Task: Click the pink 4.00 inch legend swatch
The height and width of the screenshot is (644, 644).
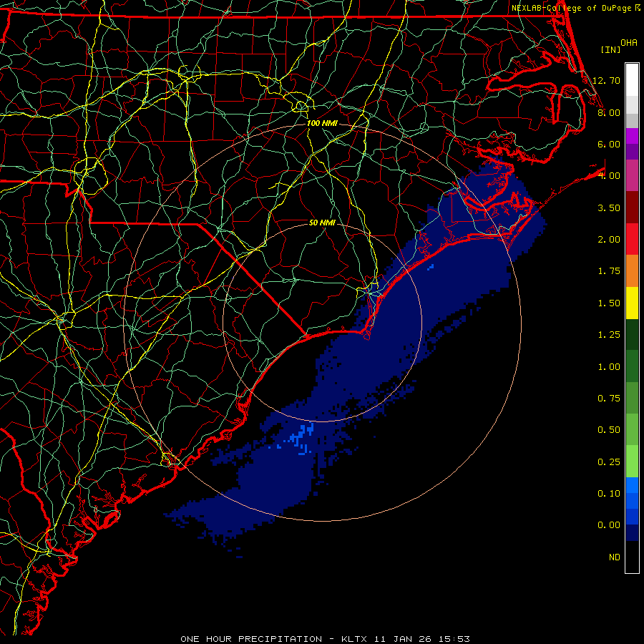Action: point(632,175)
